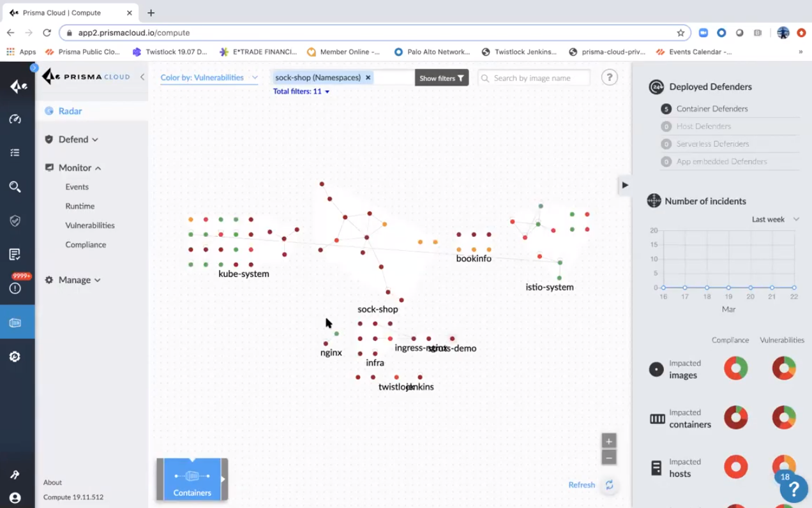Click the bookinfo namespace label on radar
This screenshot has width=812, height=508.
pos(474,258)
